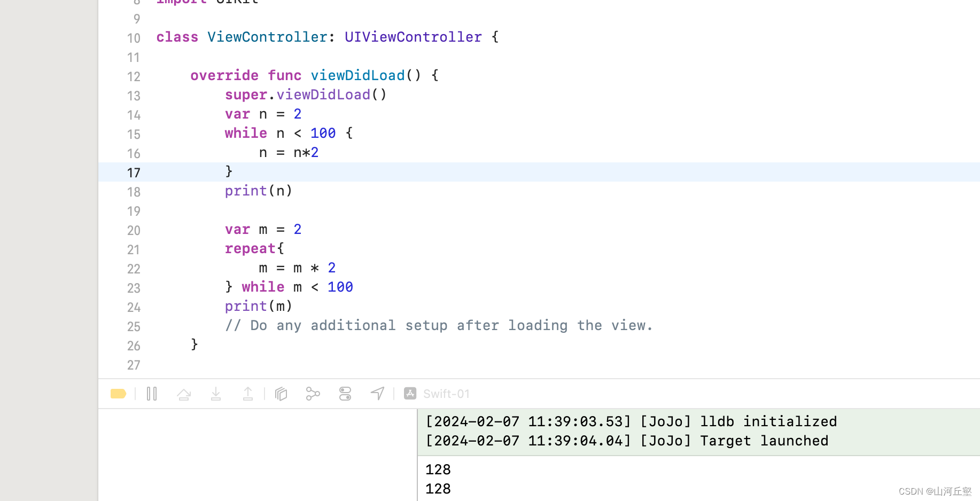Pause program execution in debug bar
The height and width of the screenshot is (501, 980).
pyautogui.click(x=152, y=394)
